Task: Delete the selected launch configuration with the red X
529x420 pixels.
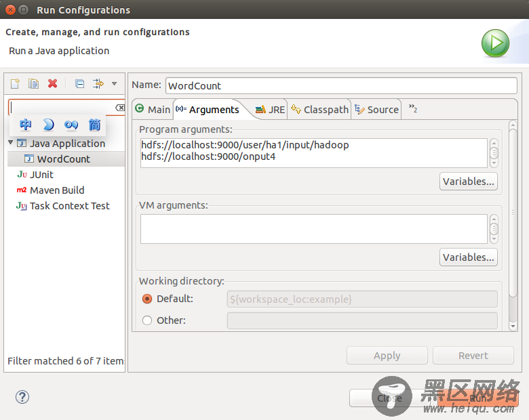Action: (x=52, y=83)
